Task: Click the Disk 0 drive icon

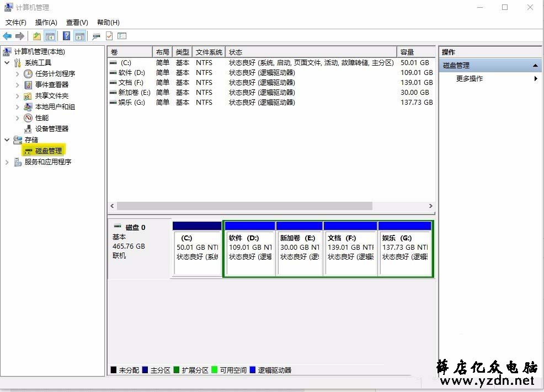Action: pyautogui.click(x=118, y=226)
